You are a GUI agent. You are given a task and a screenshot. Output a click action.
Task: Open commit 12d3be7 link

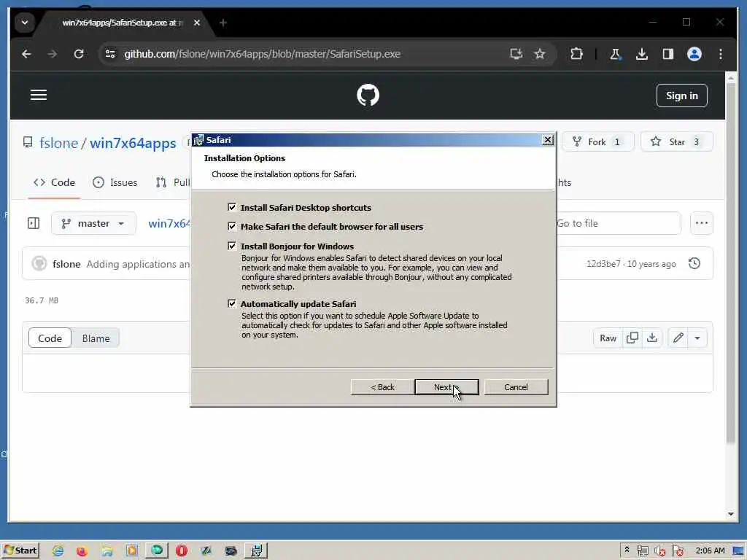tap(603, 264)
